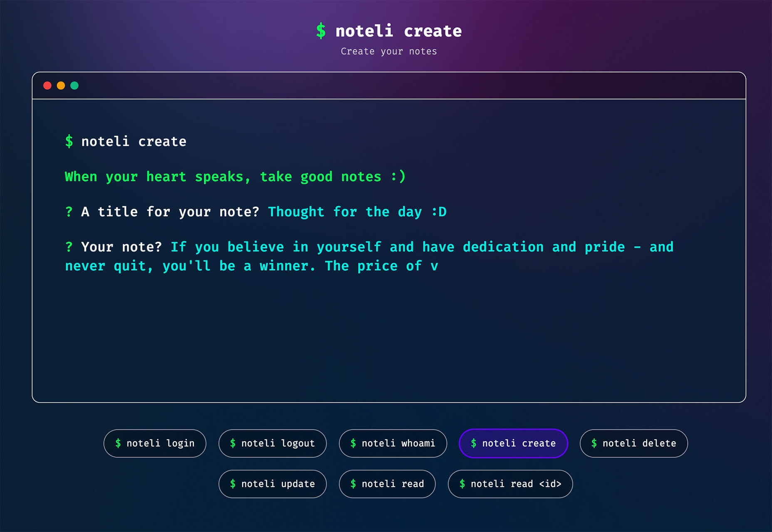Click the green terminal window dot
Screen dimensions: 772x532
pyautogui.click(x=74, y=86)
